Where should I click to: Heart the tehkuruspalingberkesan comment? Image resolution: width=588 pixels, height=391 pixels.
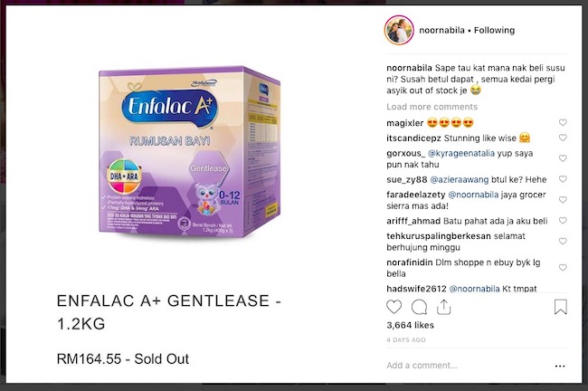click(563, 242)
